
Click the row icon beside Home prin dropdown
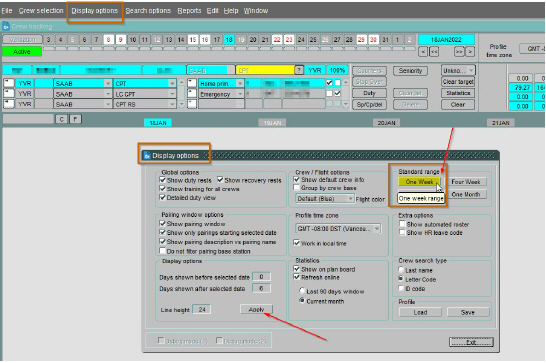192,83
